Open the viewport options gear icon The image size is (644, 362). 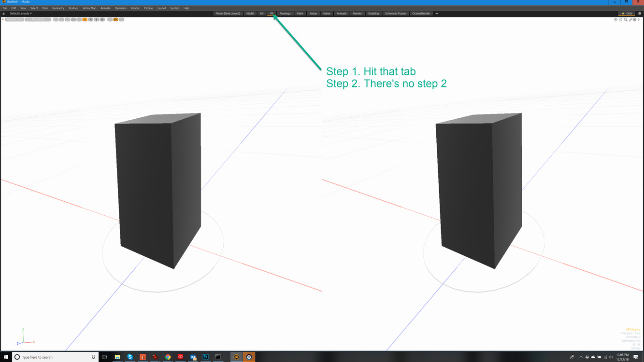635,20
